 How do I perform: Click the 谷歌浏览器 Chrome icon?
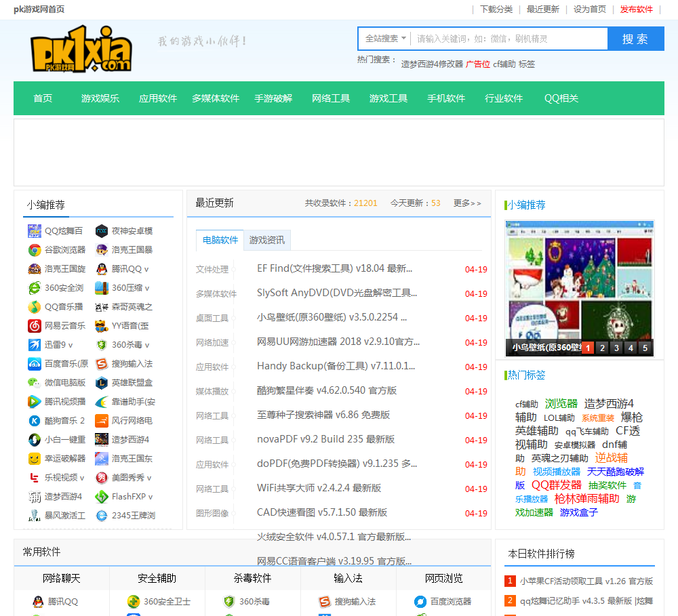pyautogui.click(x=34, y=250)
